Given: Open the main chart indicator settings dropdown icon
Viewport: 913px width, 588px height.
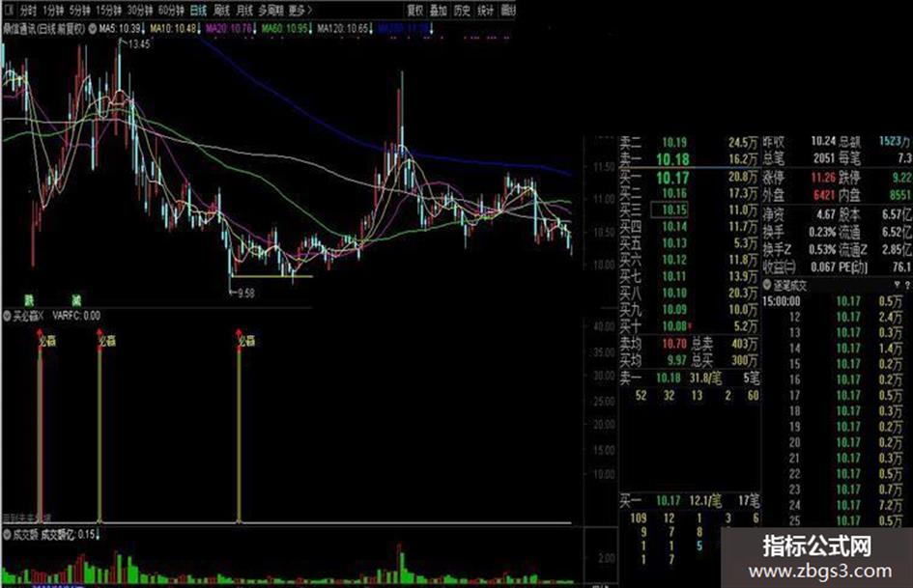Looking at the screenshot, I should 92,28.
